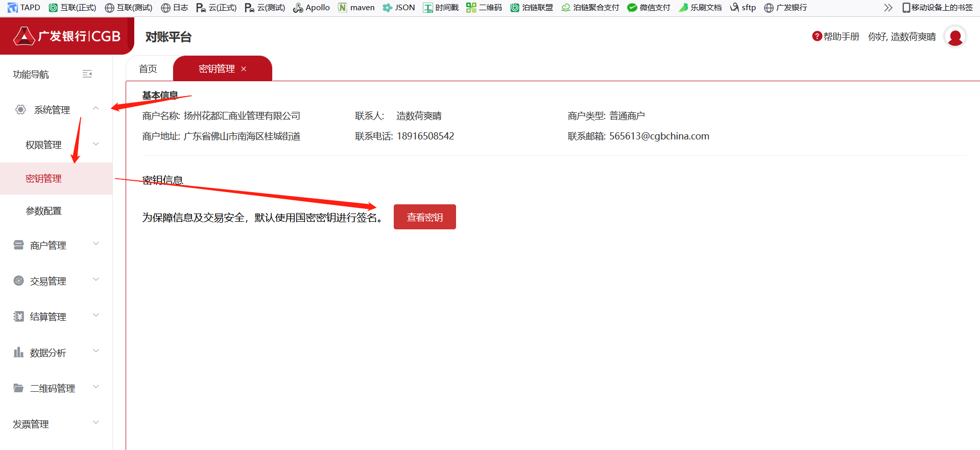
Task: Click the 结算管理 yen icon
Action: 19,317
